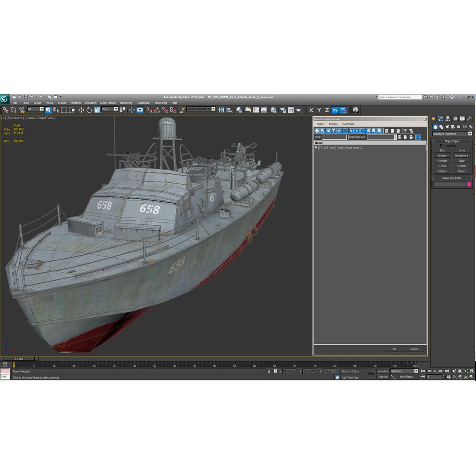Toggle the 3D Snaps tool
Image resolution: width=476 pixels, height=476 pixels.
tap(149, 110)
